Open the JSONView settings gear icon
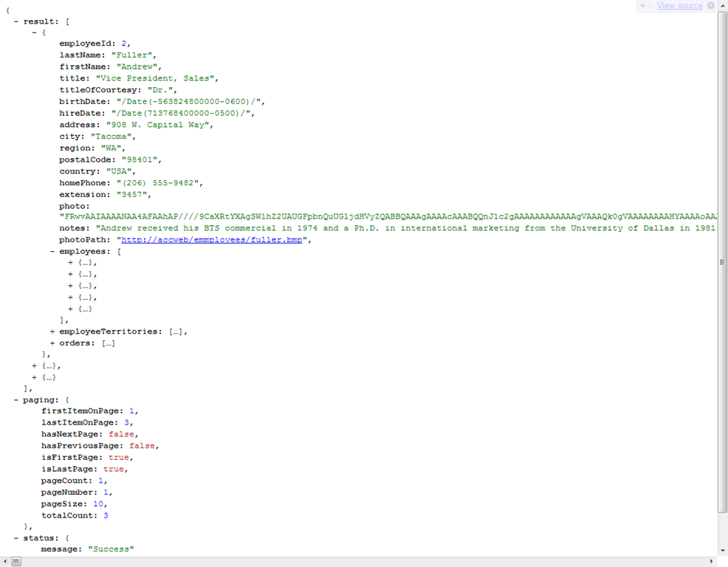 (709, 6)
